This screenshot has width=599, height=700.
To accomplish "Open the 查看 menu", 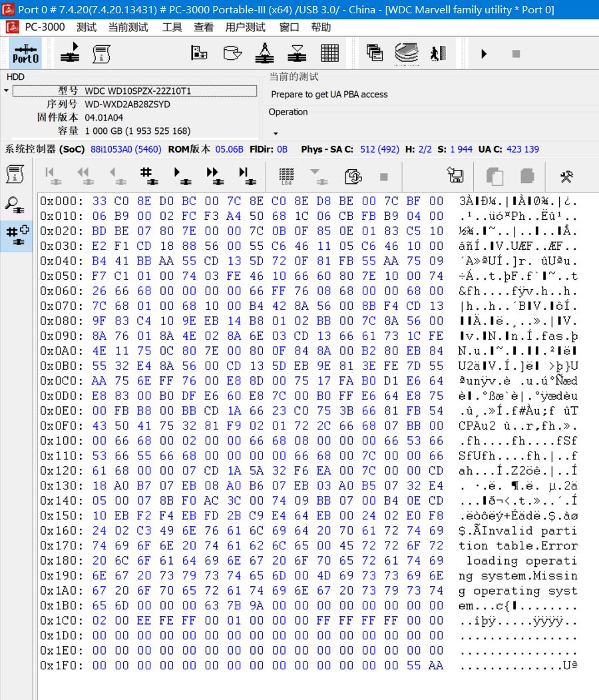I will coord(204,27).
